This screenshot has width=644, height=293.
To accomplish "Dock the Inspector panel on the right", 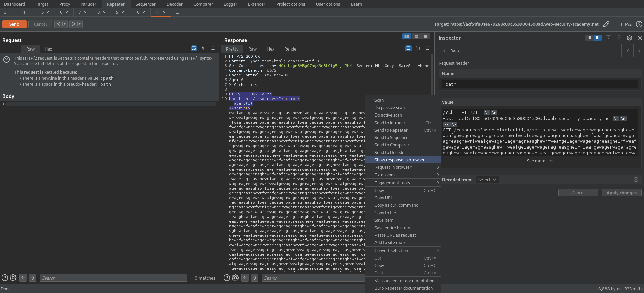I will coord(597,38).
